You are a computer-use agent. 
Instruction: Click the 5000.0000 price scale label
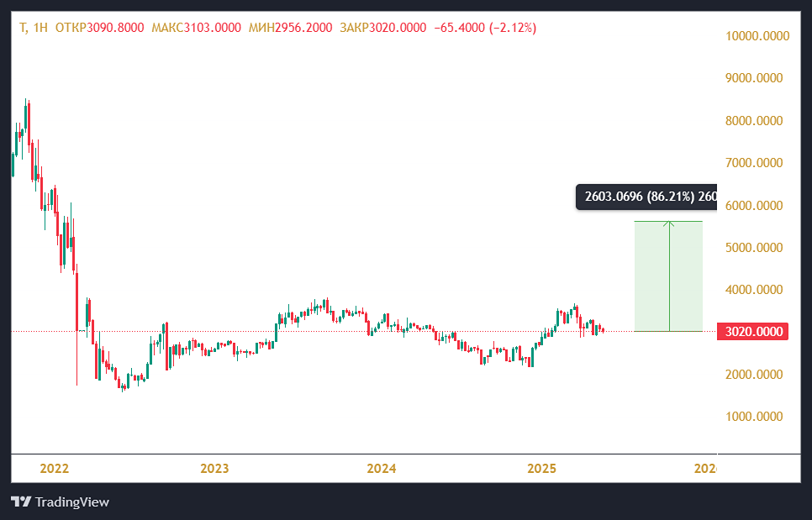point(755,248)
